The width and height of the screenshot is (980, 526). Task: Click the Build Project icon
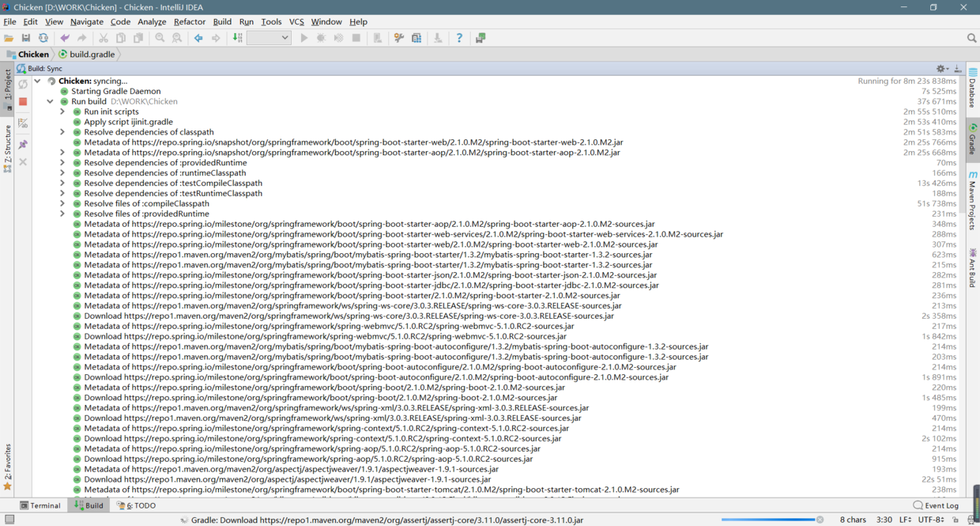click(237, 38)
